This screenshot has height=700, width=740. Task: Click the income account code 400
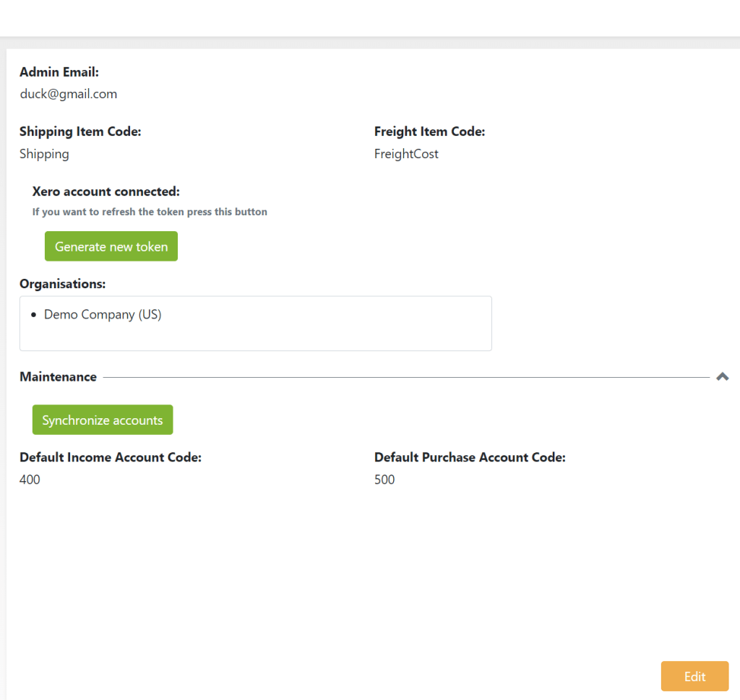30,480
